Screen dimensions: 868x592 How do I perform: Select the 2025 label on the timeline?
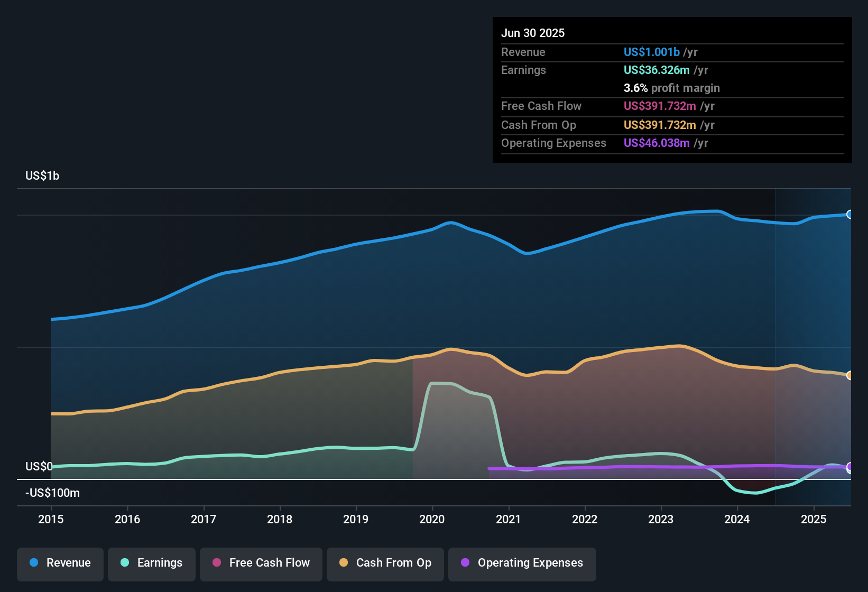[x=813, y=520]
